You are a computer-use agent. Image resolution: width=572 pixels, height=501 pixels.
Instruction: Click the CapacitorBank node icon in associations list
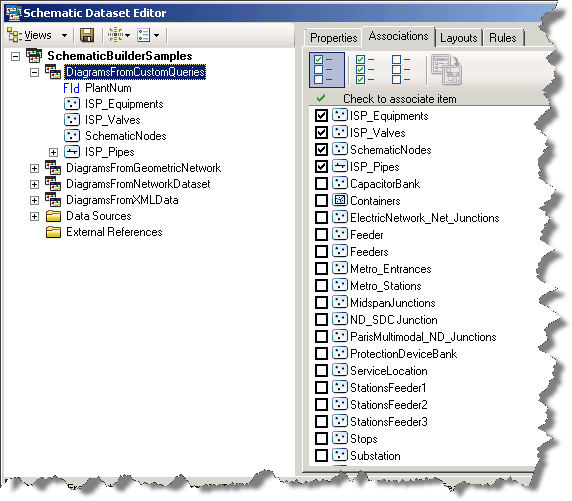(340, 183)
